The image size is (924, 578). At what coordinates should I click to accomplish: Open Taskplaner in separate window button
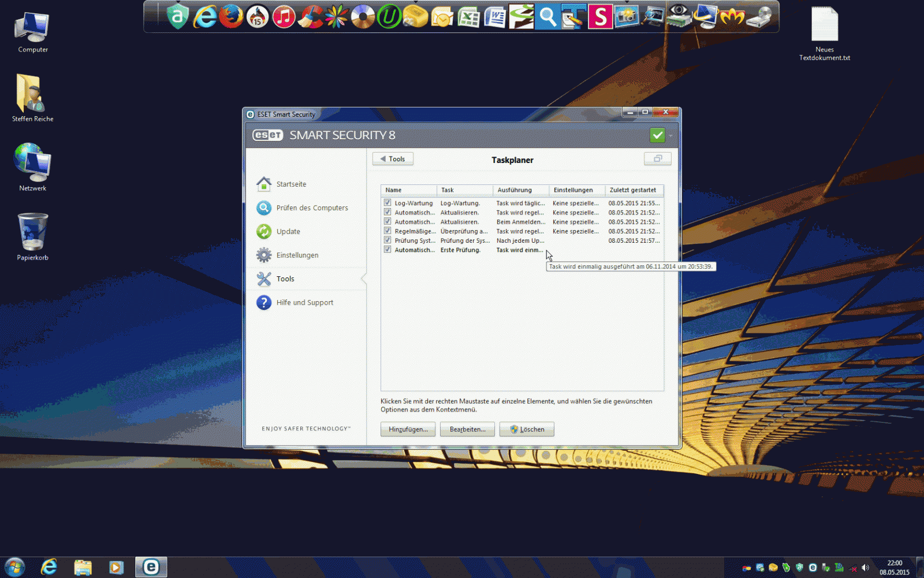point(657,159)
